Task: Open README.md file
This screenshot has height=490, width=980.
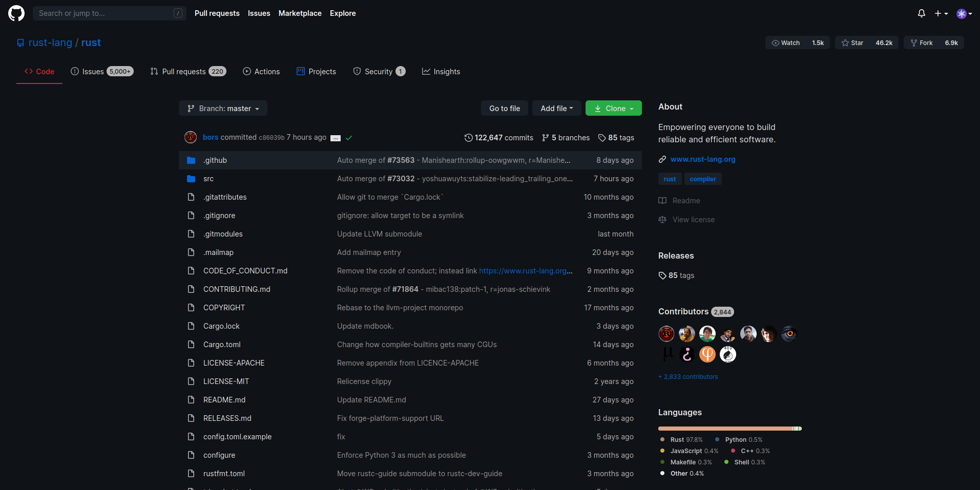Action: tap(224, 400)
